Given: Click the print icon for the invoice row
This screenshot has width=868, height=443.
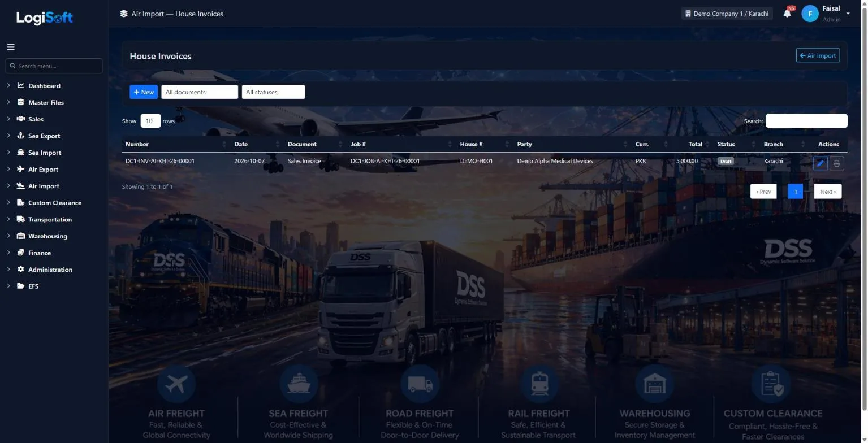Looking at the screenshot, I should tap(837, 163).
